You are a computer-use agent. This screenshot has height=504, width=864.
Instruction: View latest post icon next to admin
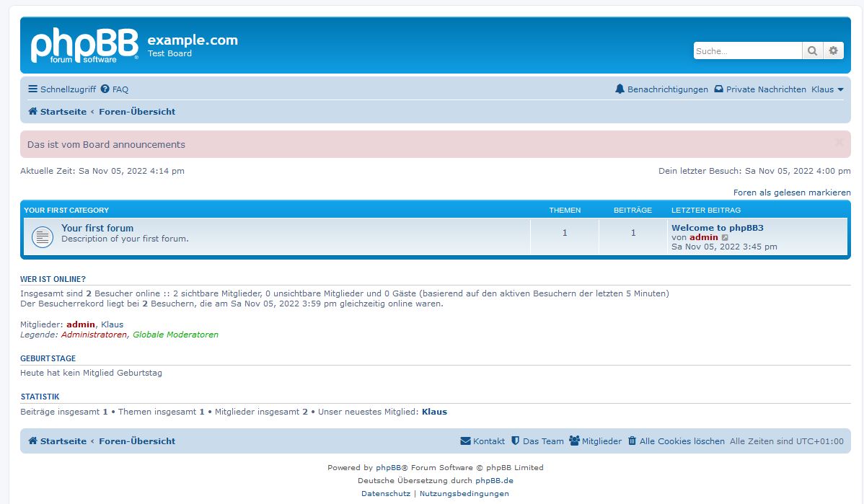(725, 237)
